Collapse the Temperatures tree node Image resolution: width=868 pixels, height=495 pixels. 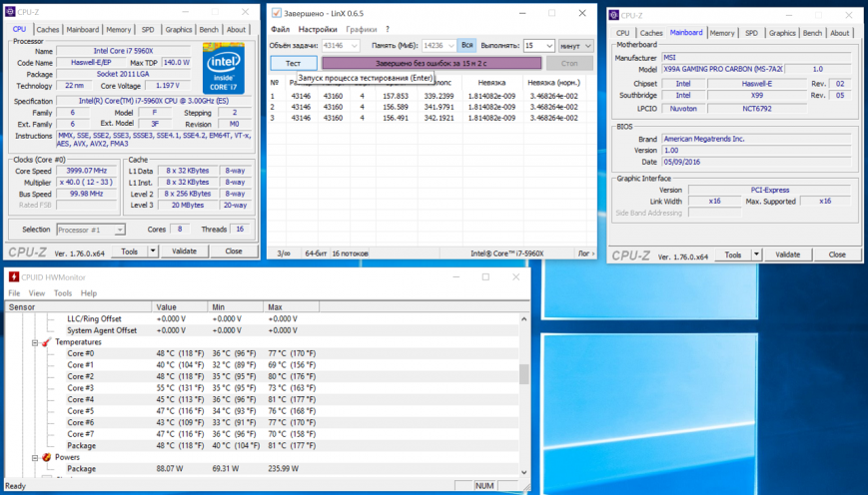click(35, 342)
